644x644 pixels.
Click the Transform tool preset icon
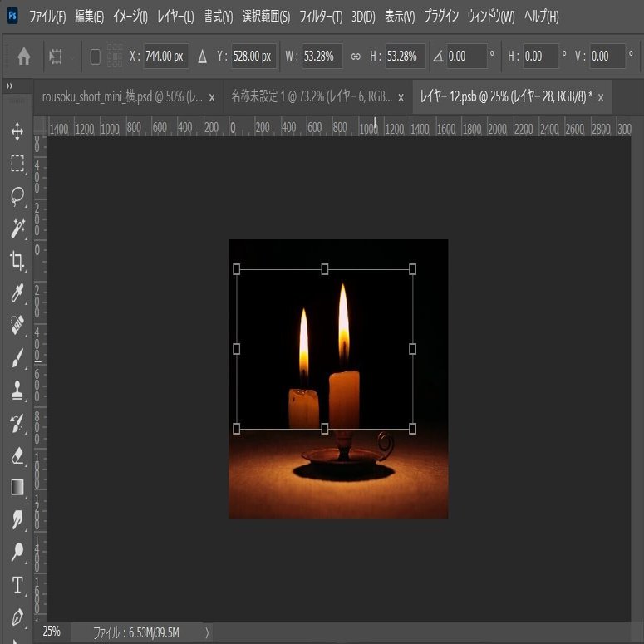click(56, 57)
